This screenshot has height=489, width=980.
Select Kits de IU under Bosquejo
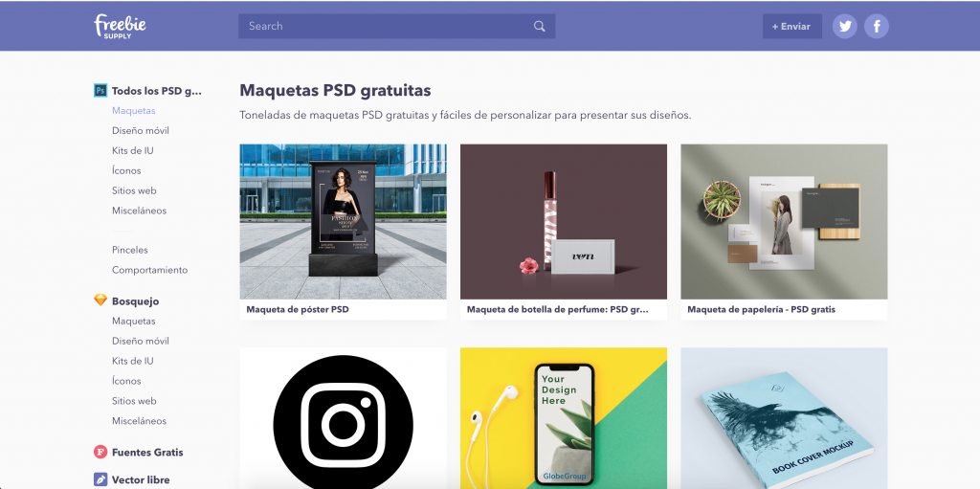coord(132,361)
